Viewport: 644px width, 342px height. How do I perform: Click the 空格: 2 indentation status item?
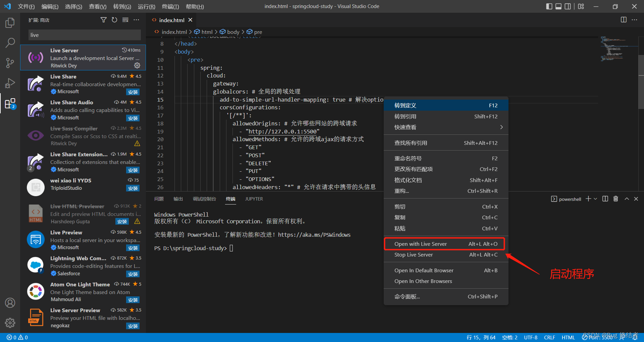(x=510, y=338)
